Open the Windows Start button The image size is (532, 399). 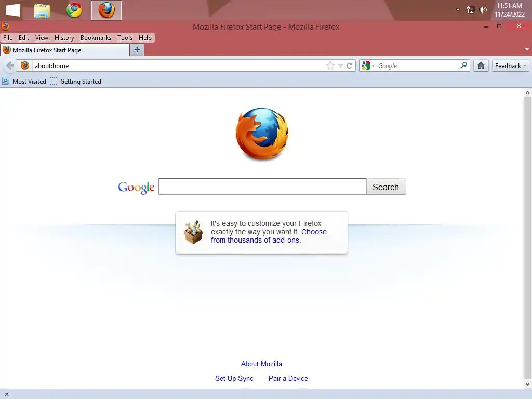coord(13,10)
